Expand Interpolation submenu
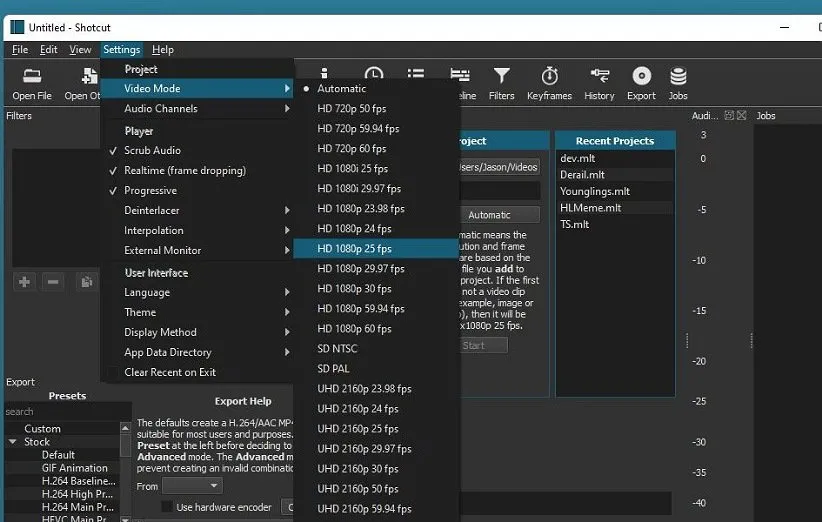 click(x=197, y=230)
